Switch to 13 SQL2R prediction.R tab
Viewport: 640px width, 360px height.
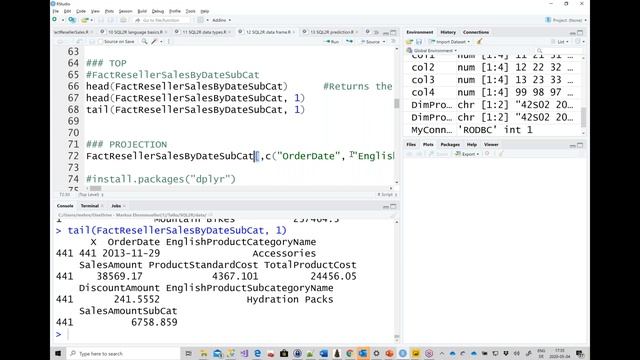coord(331,32)
